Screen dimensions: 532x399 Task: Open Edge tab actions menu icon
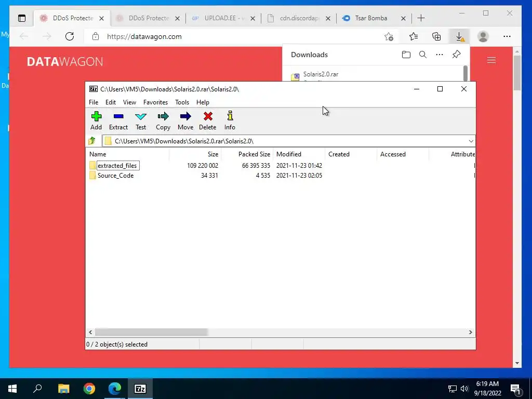pos(22,18)
